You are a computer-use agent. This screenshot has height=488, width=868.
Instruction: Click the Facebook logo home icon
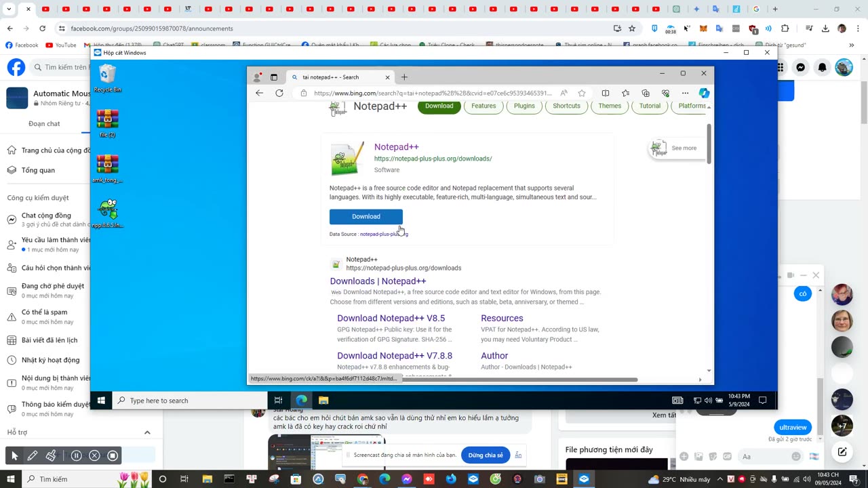[x=16, y=67]
